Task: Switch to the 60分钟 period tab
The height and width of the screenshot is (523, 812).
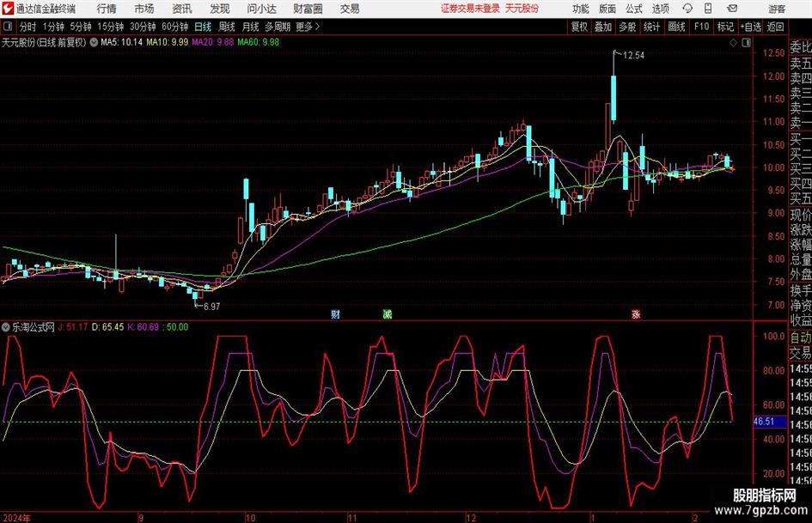Action: coord(175,27)
